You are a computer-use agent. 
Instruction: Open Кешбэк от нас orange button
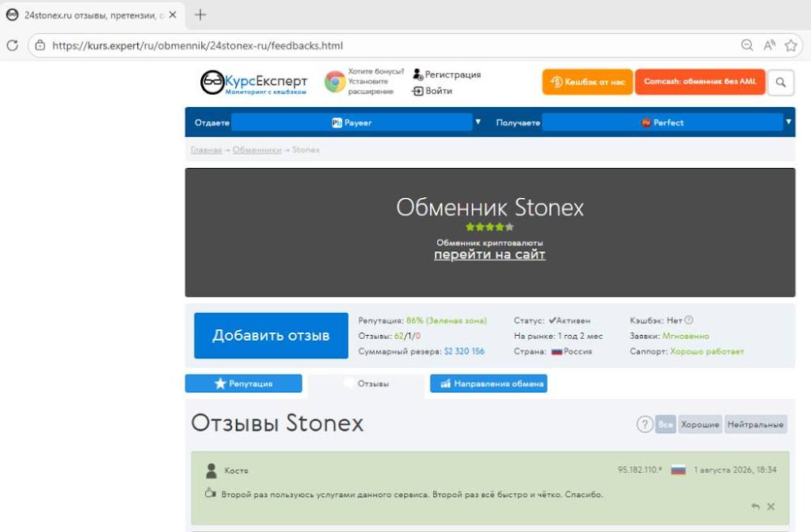coord(587,82)
